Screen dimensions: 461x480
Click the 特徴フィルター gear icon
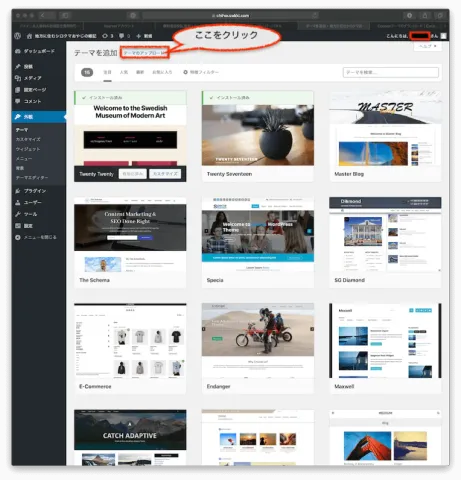(186, 72)
